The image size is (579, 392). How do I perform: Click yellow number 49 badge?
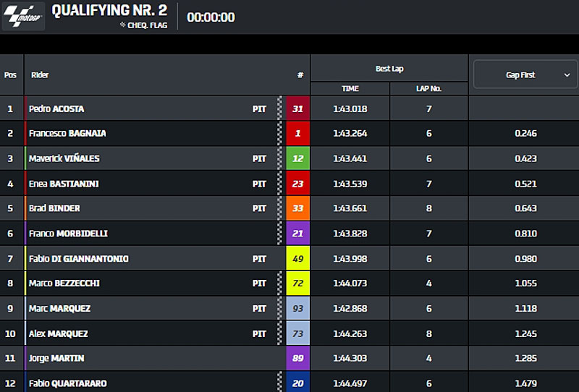pyautogui.click(x=298, y=259)
